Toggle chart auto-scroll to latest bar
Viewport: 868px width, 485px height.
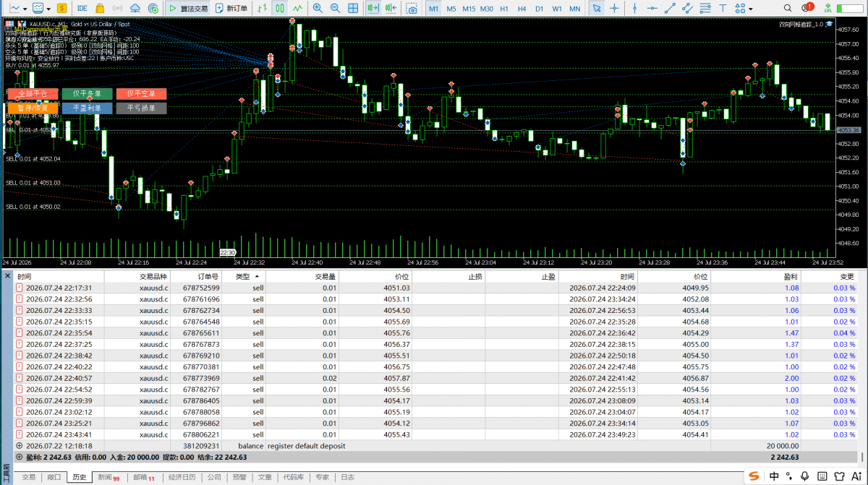point(373,9)
